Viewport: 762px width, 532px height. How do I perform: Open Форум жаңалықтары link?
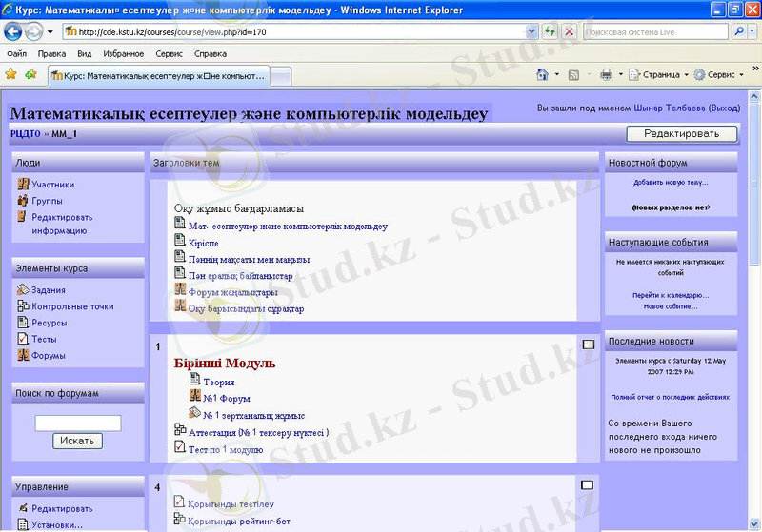(232, 292)
